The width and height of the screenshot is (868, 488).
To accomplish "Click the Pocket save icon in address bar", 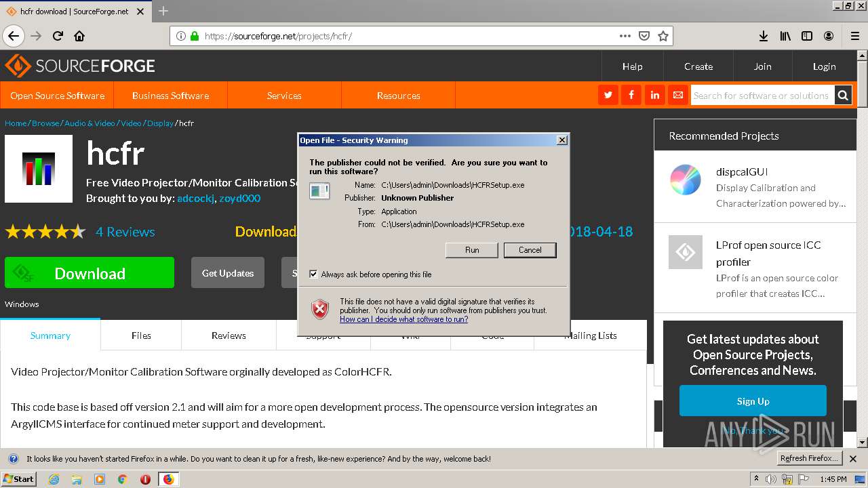I will coord(644,36).
